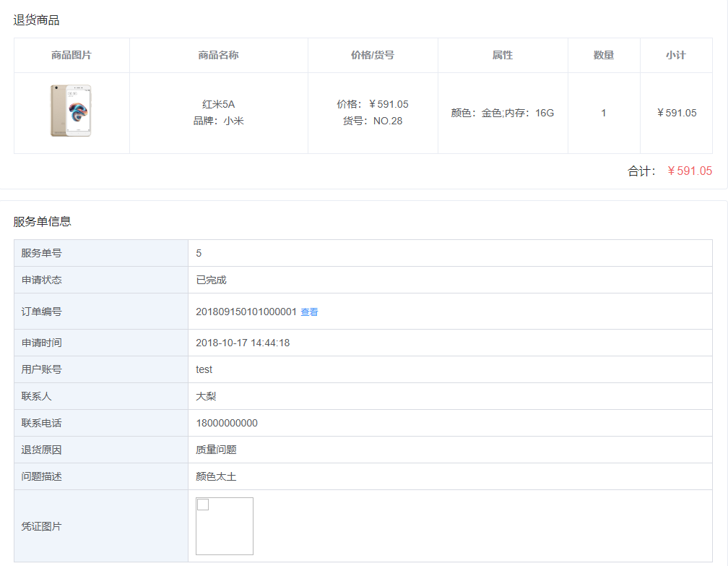Open order details via the 查看 link
This screenshot has width=728, height=566.
308,312
